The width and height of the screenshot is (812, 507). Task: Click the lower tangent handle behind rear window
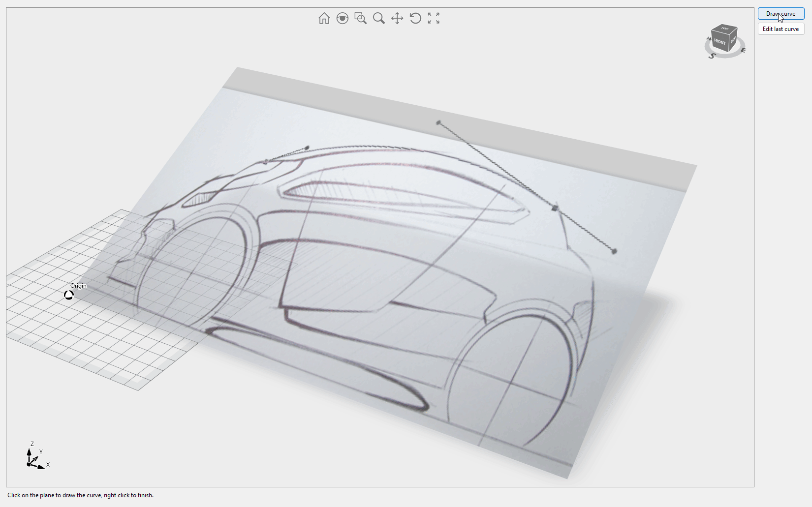(614, 251)
